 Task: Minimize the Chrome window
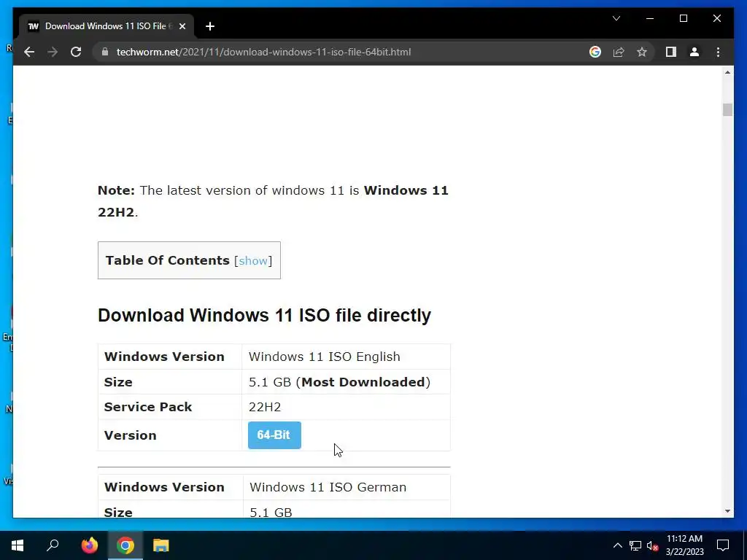[x=650, y=18]
